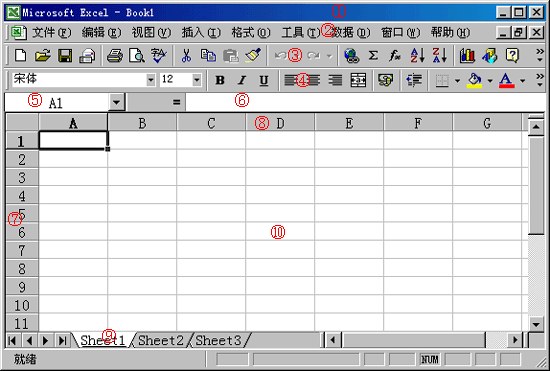
Task: Click the Redo arrow icon
Action: tap(313, 55)
